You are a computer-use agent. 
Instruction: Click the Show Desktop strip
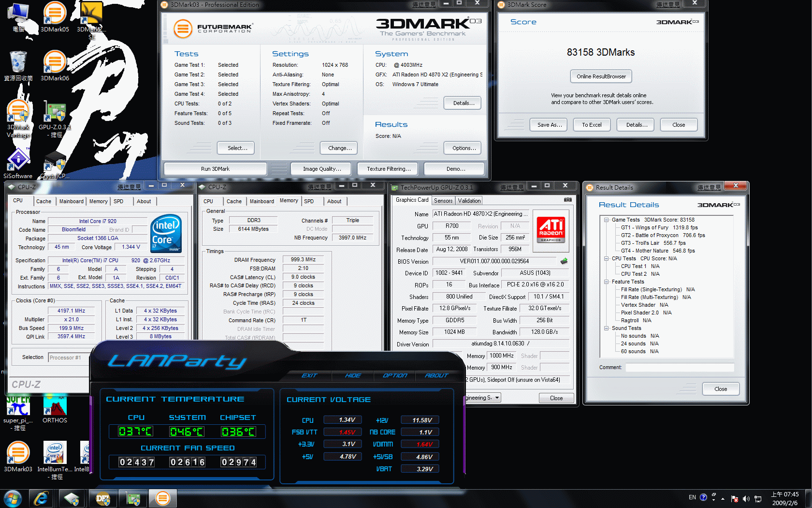(808, 498)
